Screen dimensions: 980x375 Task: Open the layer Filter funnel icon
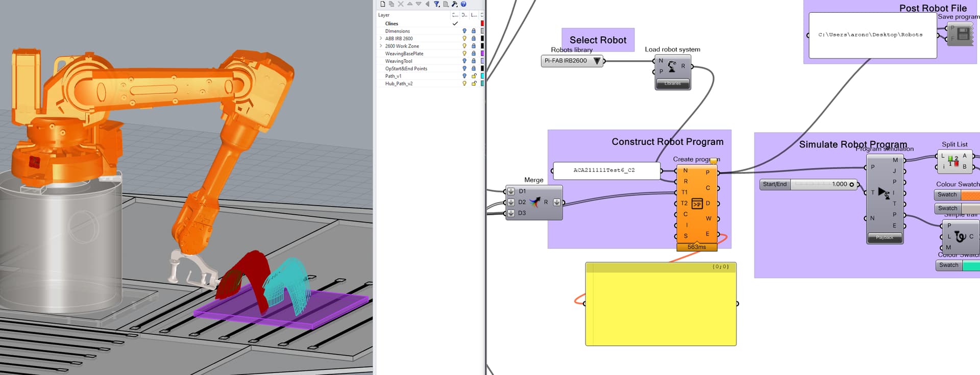(437, 4)
